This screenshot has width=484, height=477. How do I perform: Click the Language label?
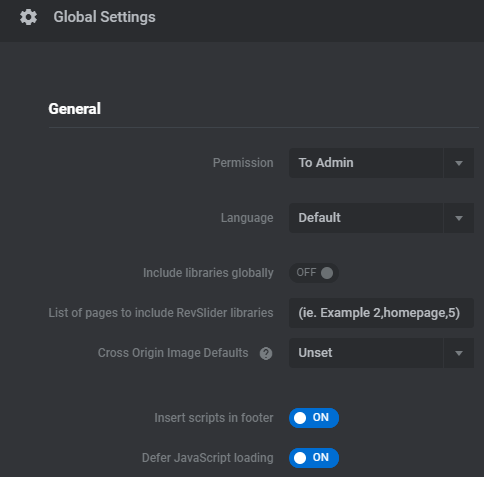tap(247, 218)
